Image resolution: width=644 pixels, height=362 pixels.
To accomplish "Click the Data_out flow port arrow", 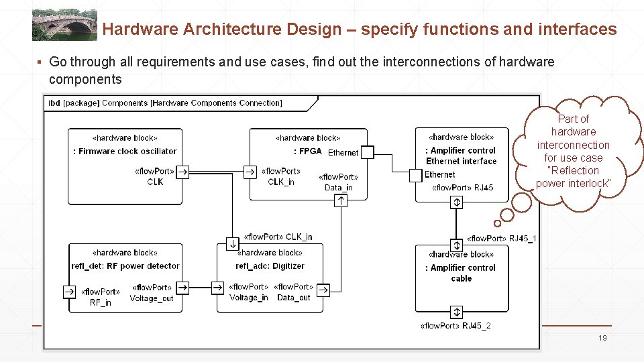I will point(323,290).
